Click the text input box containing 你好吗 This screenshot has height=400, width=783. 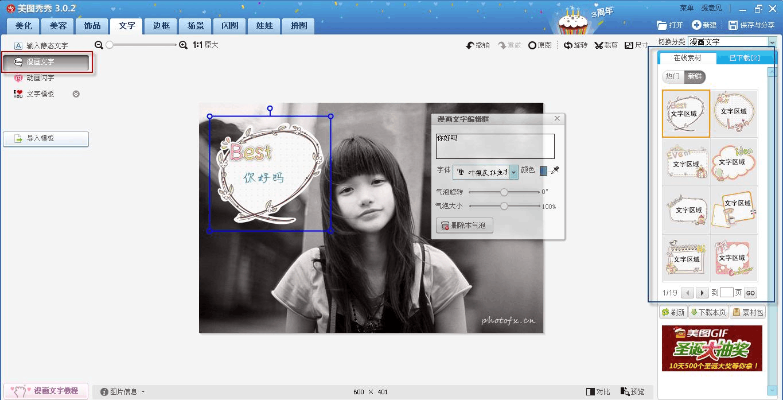pyautogui.click(x=494, y=145)
